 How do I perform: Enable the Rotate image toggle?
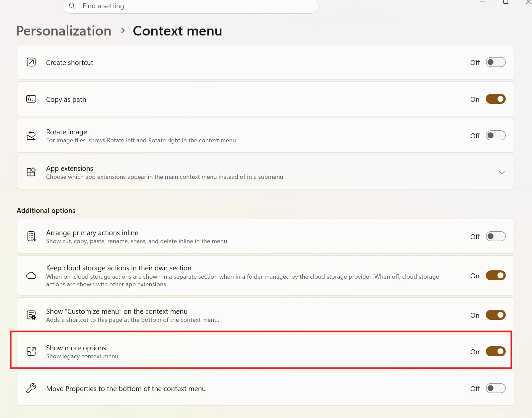(x=496, y=136)
